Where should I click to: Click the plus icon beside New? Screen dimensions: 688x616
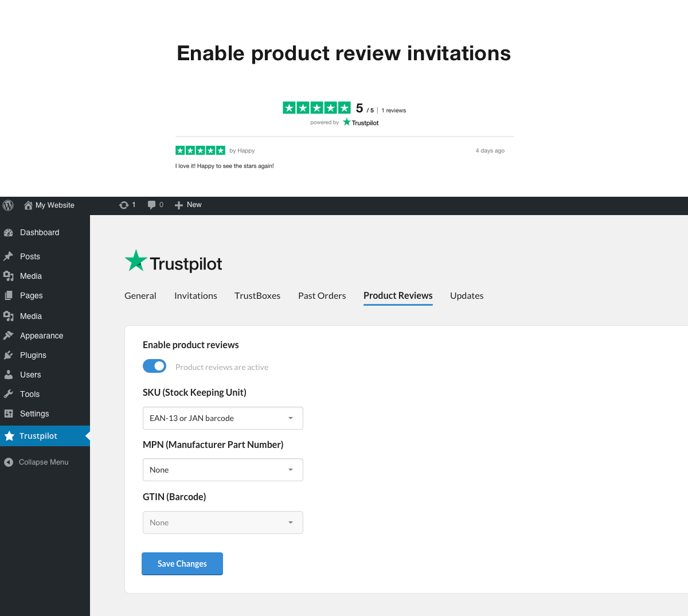tap(179, 205)
